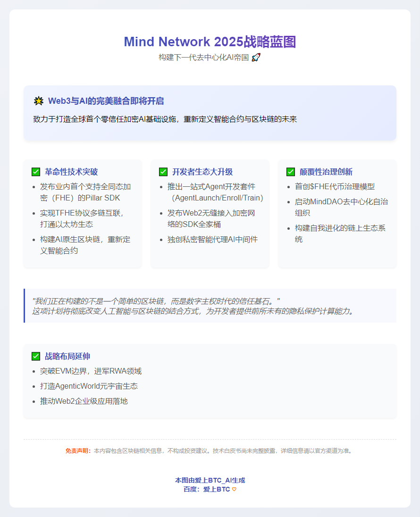Click the sparkle star icon beside Web3与AI的完美融合
This screenshot has height=517, width=420.
coord(39,101)
